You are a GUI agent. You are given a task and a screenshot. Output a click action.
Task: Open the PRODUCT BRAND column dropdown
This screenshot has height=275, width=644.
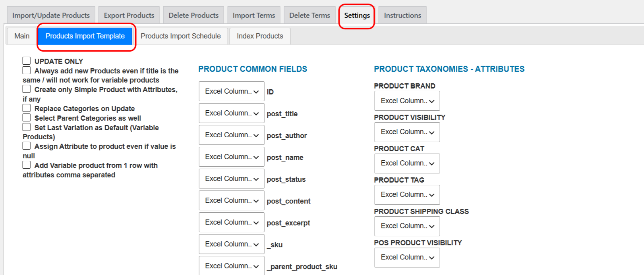(407, 101)
